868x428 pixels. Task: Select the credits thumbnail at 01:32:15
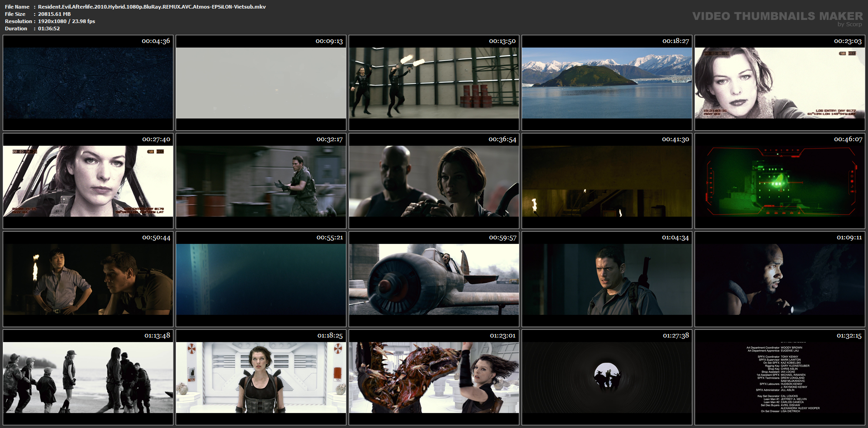coord(780,377)
